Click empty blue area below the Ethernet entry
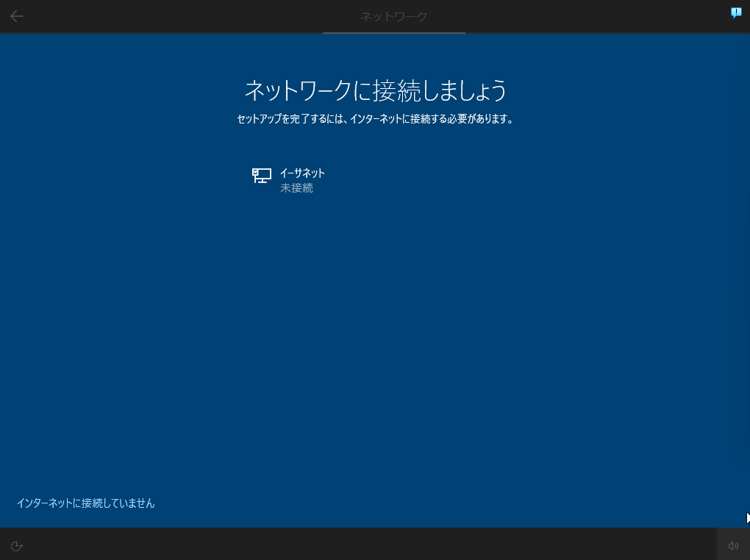The width and height of the screenshot is (750, 560). pyautogui.click(x=375, y=331)
